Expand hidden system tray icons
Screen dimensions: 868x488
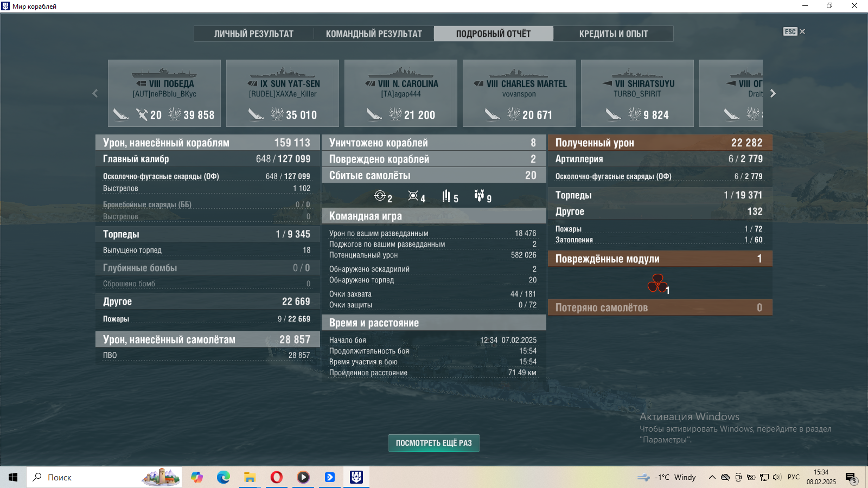pyautogui.click(x=712, y=477)
